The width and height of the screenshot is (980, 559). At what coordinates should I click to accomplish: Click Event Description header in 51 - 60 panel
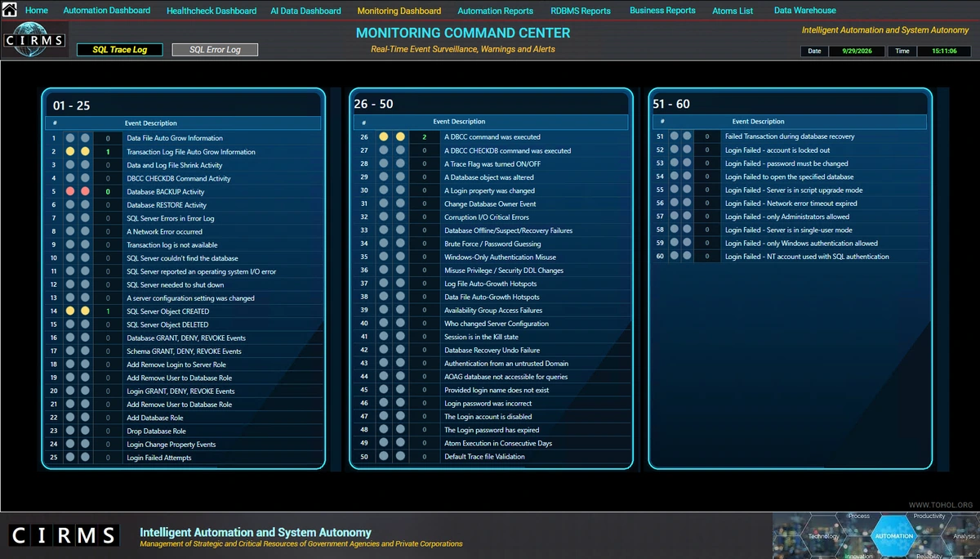(x=759, y=122)
